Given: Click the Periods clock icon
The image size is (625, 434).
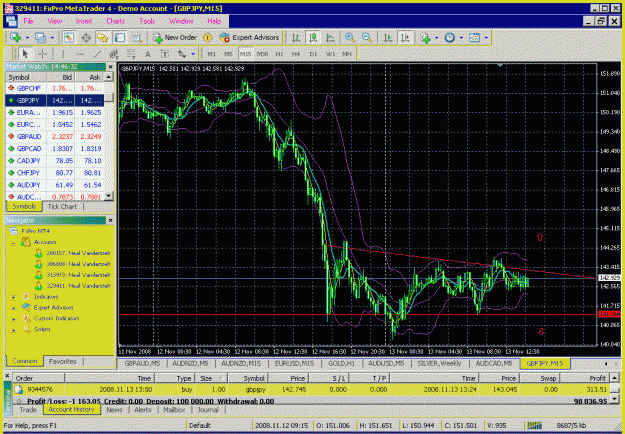Looking at the screenshot, I should (450, 37).
